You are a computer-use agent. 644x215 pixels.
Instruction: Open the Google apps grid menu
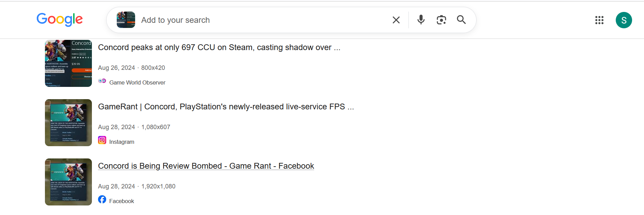pos(599,20)
